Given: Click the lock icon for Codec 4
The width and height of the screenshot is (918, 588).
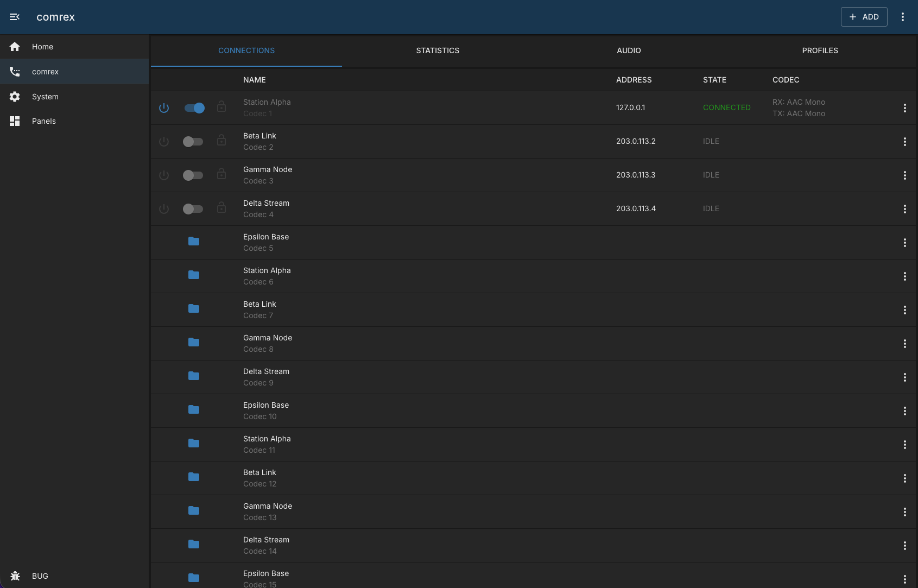Looking at the screenshot, I should click(221, 207).
